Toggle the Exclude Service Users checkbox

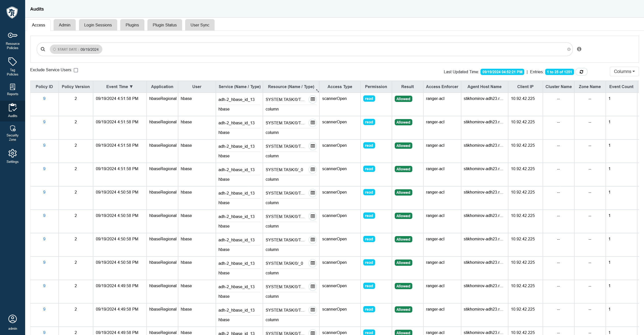coord(77,70)
